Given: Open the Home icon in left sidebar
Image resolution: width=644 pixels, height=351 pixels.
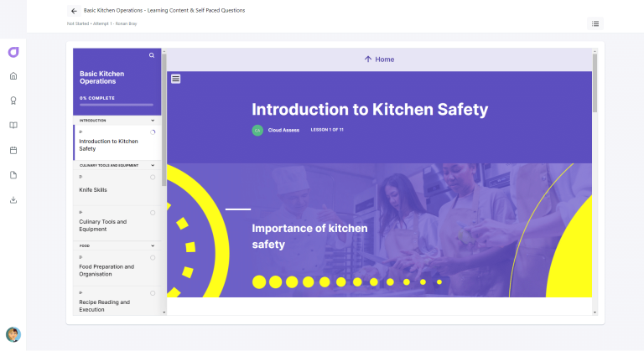Looking at the screenshot, I should coord(13,76).
